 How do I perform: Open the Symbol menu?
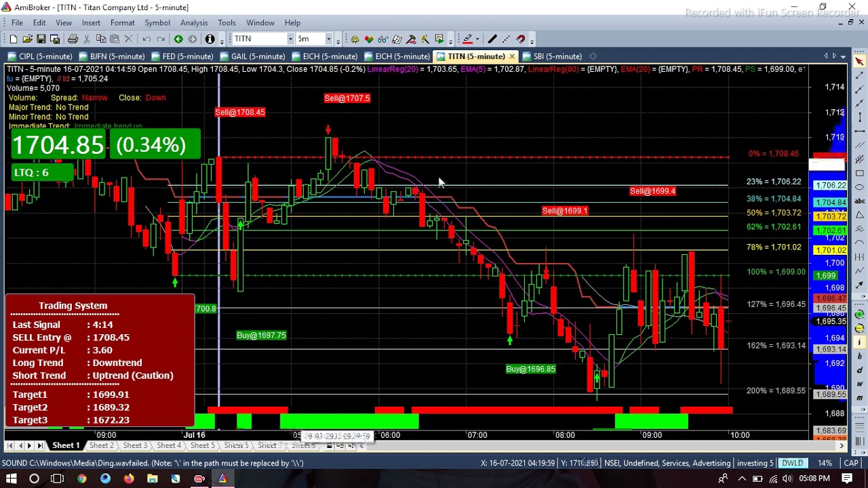pos(157,22)
